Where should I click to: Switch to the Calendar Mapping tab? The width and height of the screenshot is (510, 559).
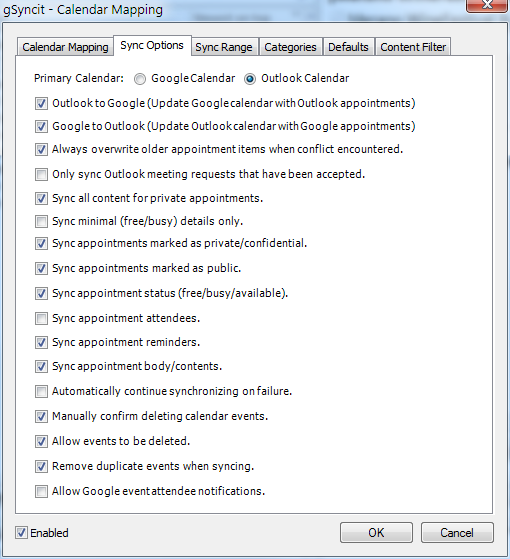click(x=65, y=47)
